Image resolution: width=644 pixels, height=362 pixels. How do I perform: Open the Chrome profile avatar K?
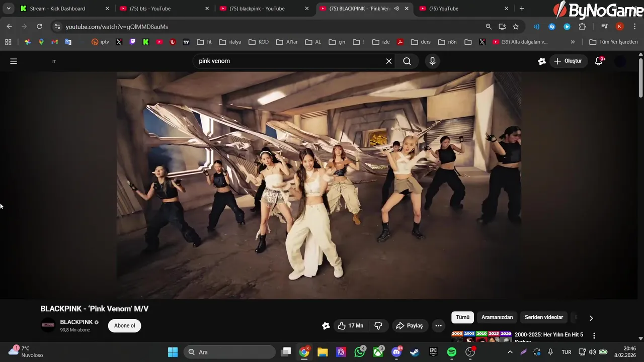620,27
